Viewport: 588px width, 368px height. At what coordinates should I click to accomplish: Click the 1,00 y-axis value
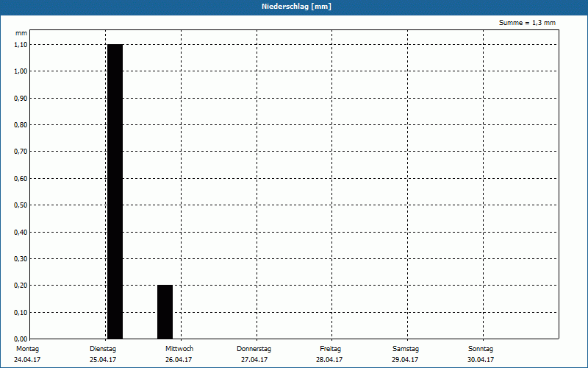coord(21,71)
